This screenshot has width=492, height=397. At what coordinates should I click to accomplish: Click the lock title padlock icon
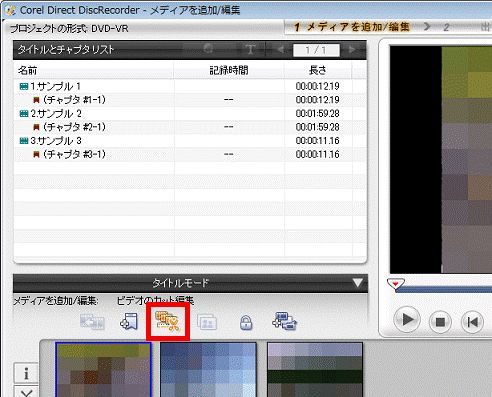click(246, 322)
